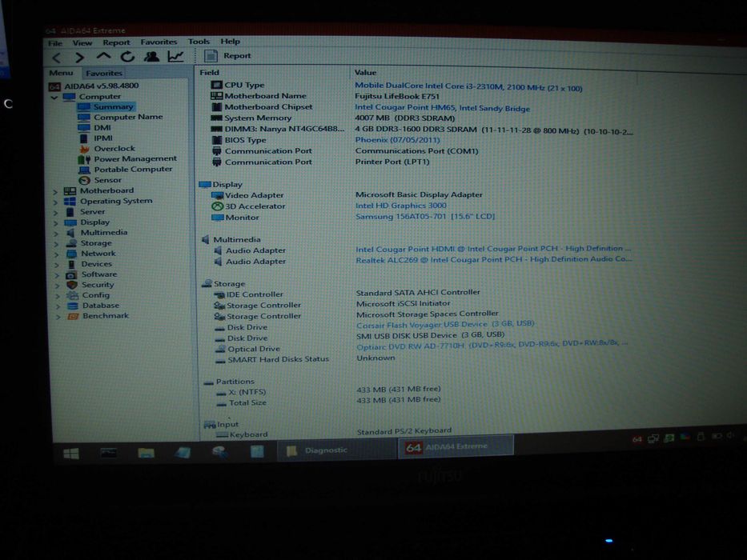Open Samsung 156AT05-701 monitor link
747x560 pixels.
pyautogui.click(x=425, y=217)
